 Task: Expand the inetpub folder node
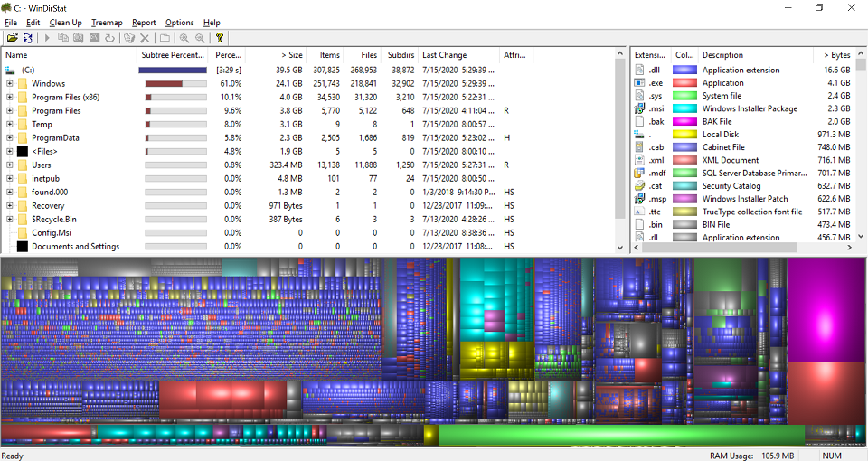(x=9, y=178)
